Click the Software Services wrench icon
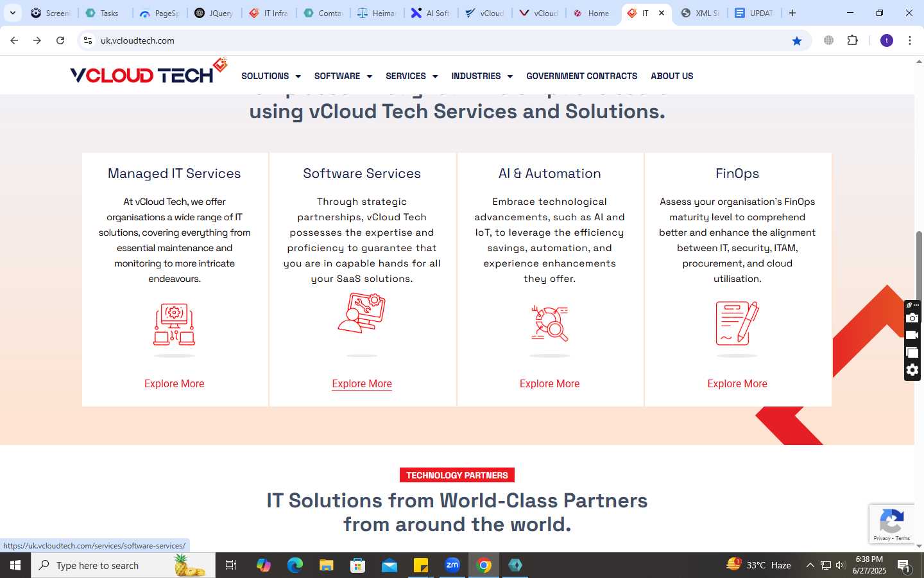 (362, 313)
